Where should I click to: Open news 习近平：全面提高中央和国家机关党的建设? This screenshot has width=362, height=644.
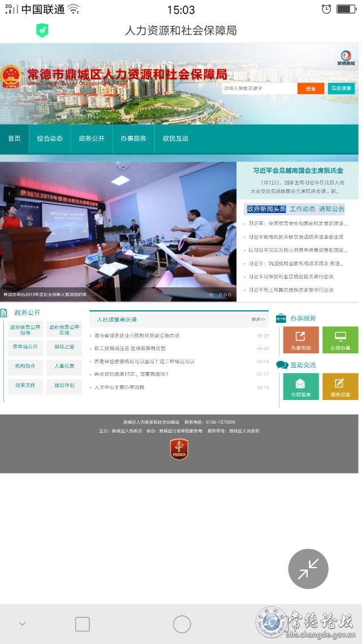[x=298, y=224]
